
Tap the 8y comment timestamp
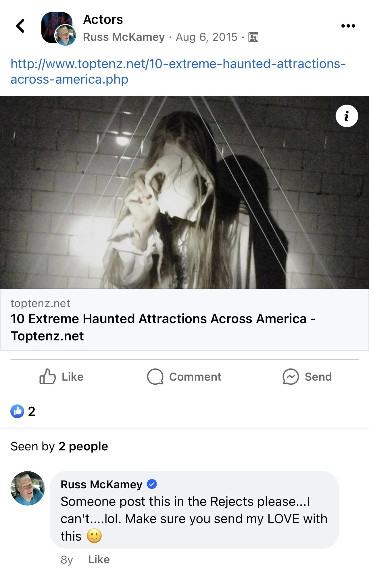(x=67, y=560)
